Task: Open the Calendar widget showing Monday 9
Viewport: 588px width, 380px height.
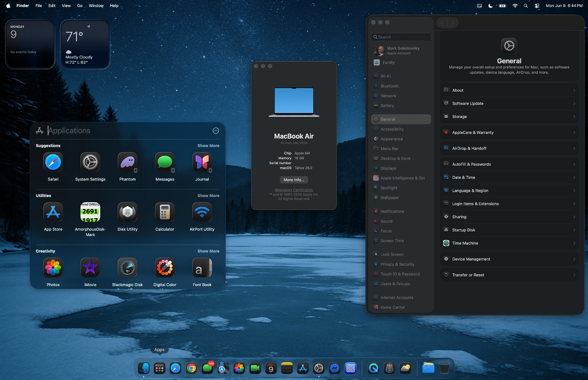Action: tap(30, 44)
